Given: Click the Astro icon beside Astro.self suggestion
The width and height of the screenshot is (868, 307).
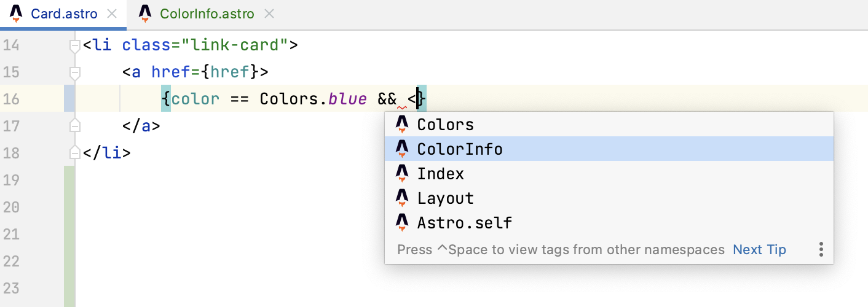Looking at the screenshot, I should coord(402,222).
